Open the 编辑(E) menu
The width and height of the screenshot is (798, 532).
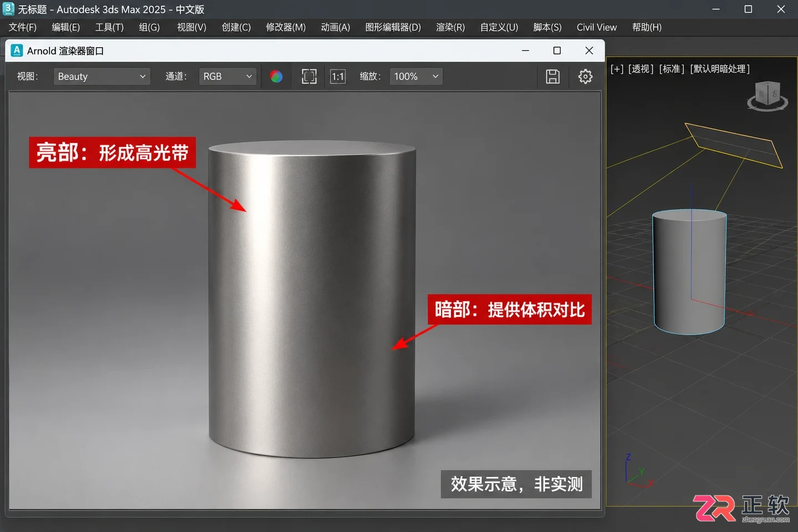click(66, 27)
